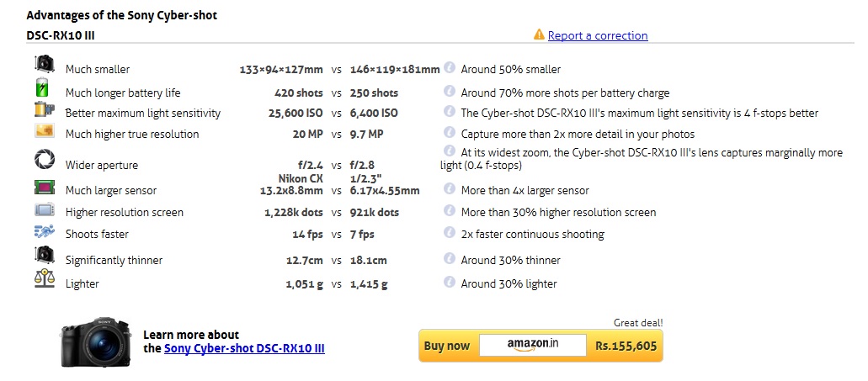Click the film roll light sensitivity icon
Screen dimensions: 868x381
click(45, 109)
